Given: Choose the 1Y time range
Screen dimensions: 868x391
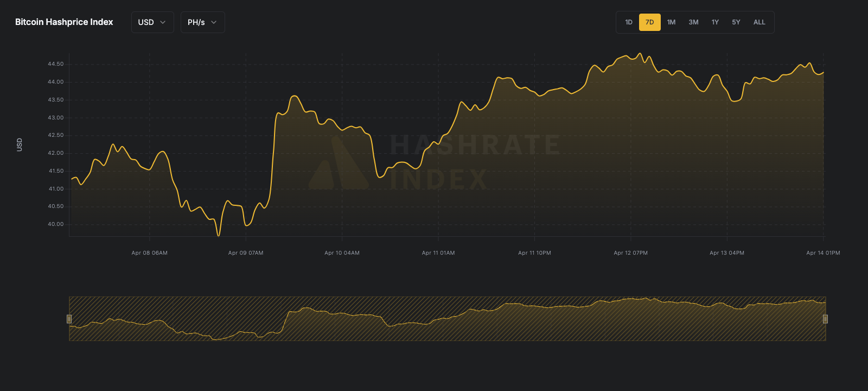Looking at the screenshot, I should [715, 22].
